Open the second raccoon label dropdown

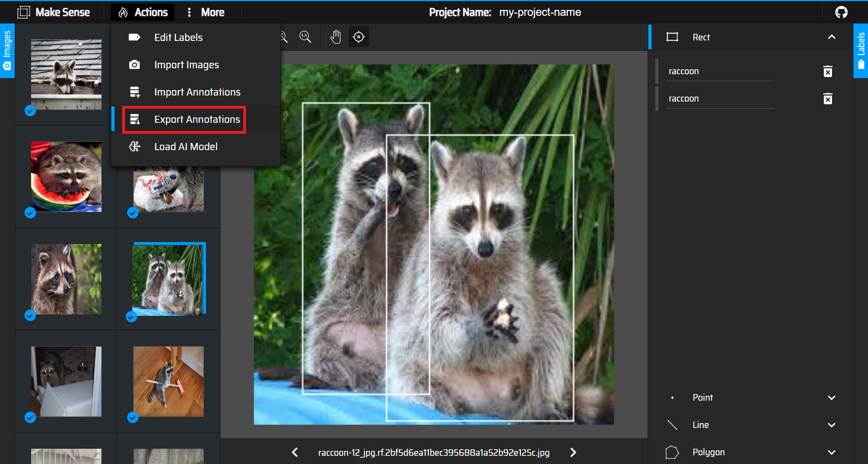pyautogui.click(x=720, y=99)
